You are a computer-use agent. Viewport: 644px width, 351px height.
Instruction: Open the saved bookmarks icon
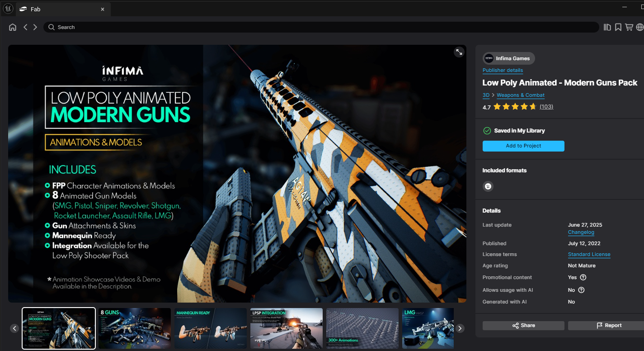click(618, 27)
